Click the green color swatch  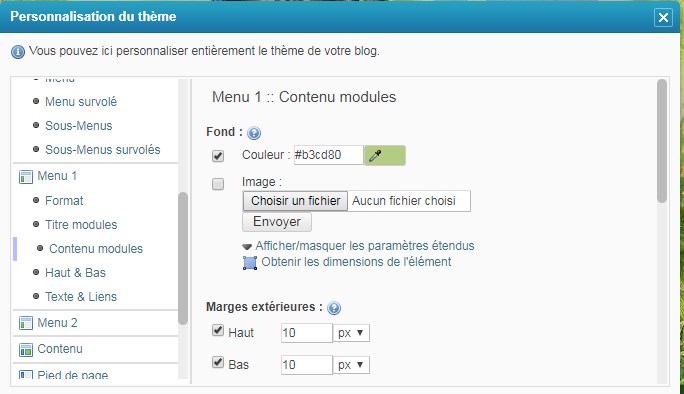tap(385, 155)
